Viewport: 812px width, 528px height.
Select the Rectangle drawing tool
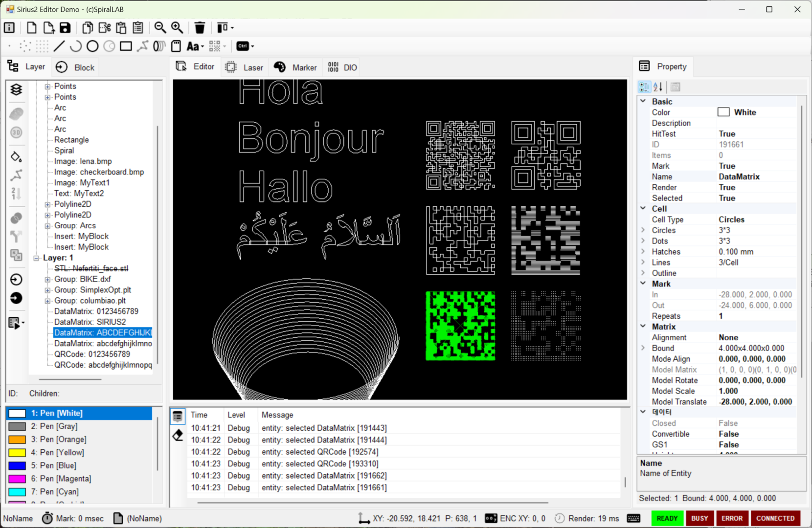coord(126,46)
